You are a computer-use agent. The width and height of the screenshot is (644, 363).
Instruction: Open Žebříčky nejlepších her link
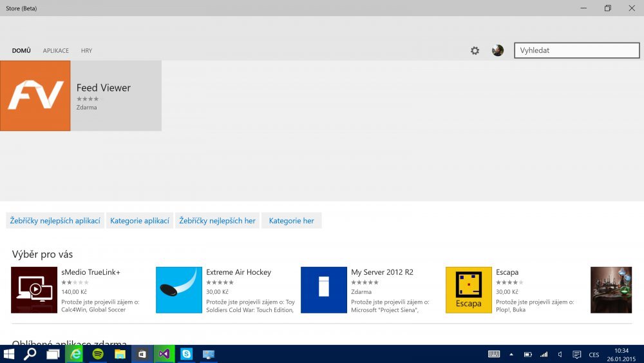(x=217, y=221)
